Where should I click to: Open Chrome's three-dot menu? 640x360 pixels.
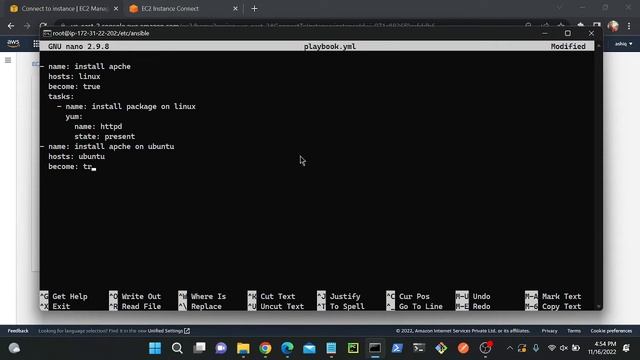coord(629,26)
